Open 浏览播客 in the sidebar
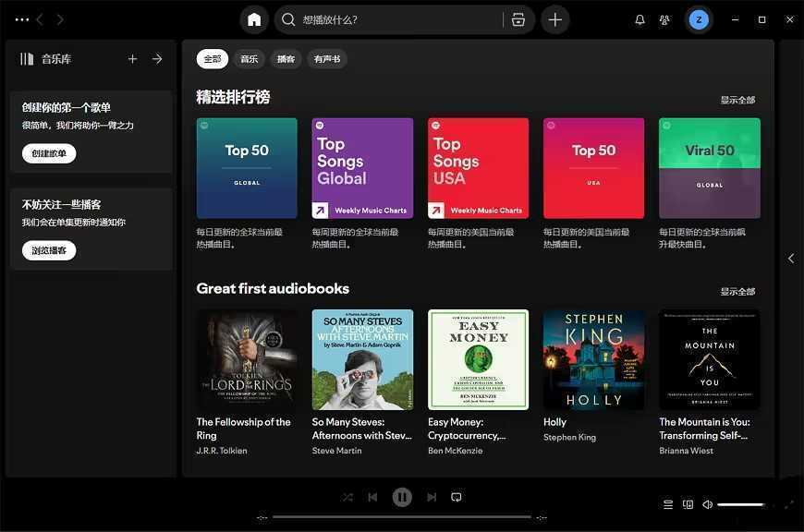 48,249
